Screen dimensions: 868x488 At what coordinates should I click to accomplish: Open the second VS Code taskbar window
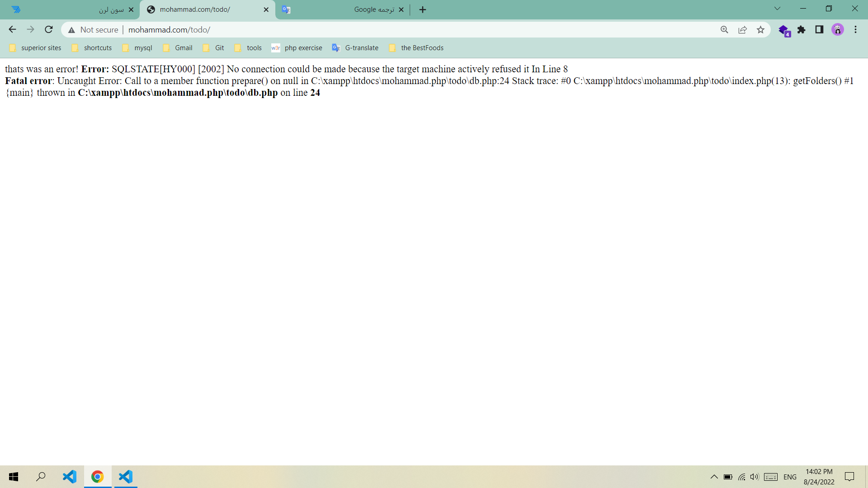(125, 477)
